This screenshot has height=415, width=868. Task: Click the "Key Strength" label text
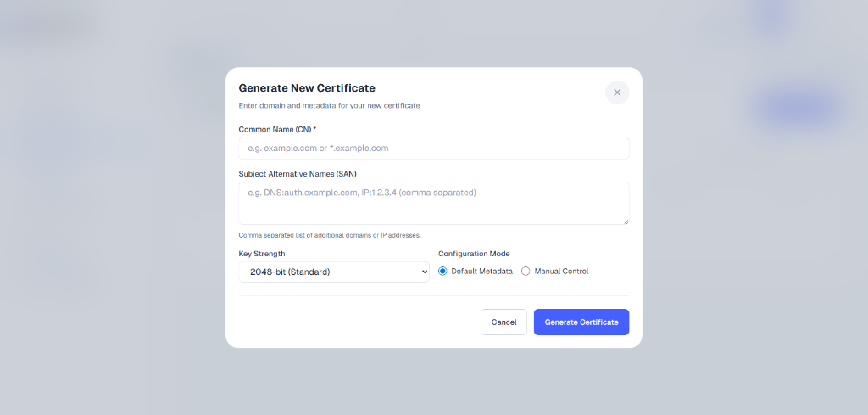(262, 254)
